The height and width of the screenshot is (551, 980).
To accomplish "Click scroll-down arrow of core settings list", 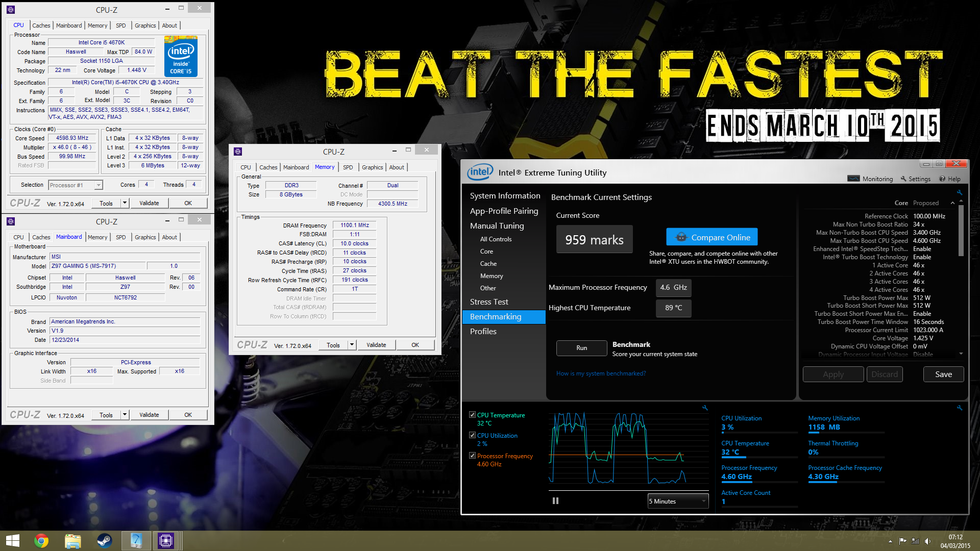I will pyautogui.click(x=961, y=354).
